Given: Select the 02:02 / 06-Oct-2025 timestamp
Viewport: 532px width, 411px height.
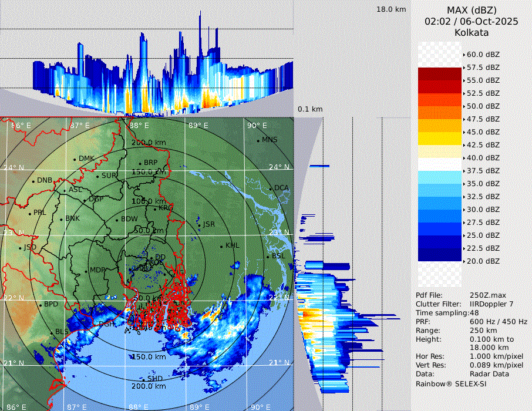Looking at the screenshot, I should pyautogui.click(x=472, y=21).
